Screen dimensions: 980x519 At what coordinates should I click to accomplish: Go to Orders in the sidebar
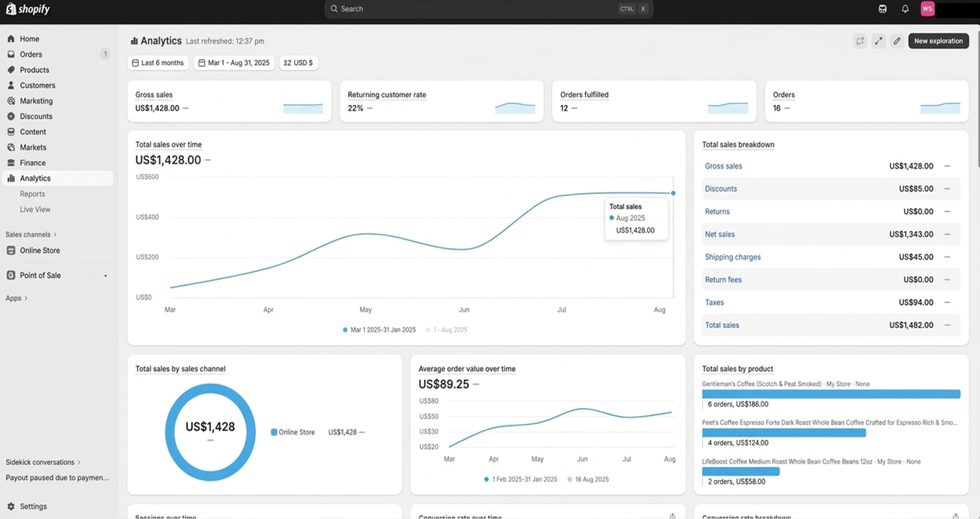(31, 55)
